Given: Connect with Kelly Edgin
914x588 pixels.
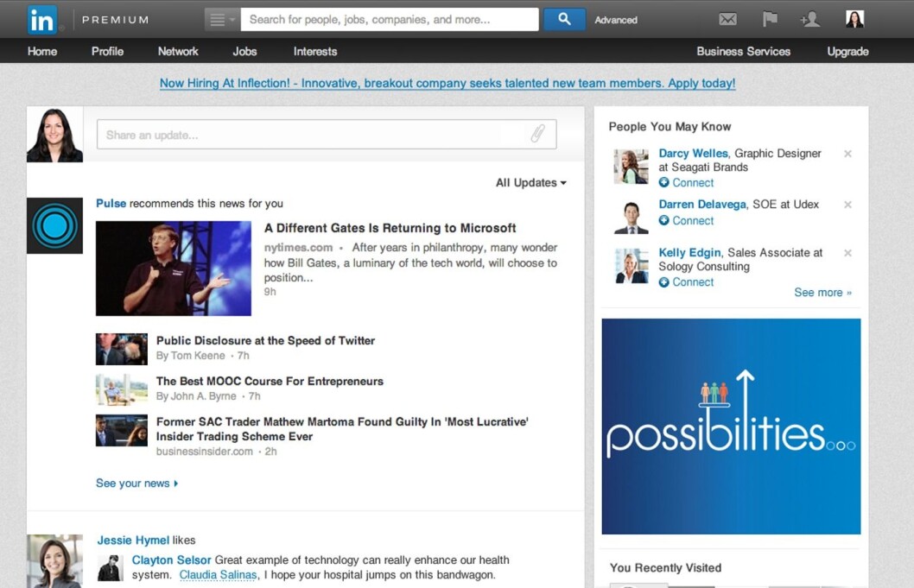Looking at the screenshot, I should (693, 282).
